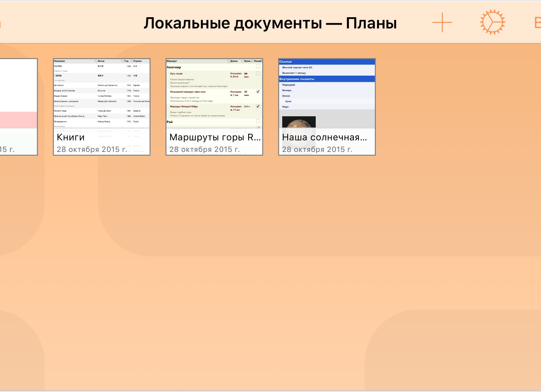Tap the title Локальные документы — Планы
Image resolution: width=541 pixels, height=392 pixels.
270,22
